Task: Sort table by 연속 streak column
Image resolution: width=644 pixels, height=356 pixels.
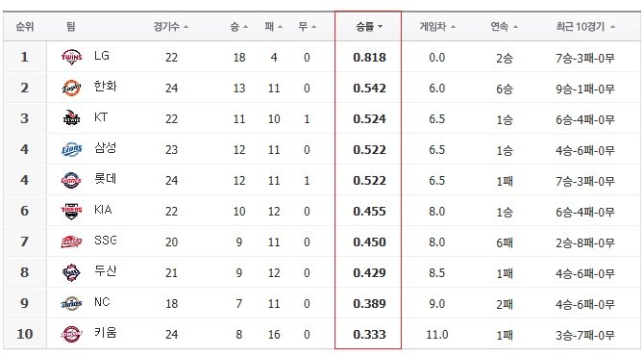Action: pos(504,27)
